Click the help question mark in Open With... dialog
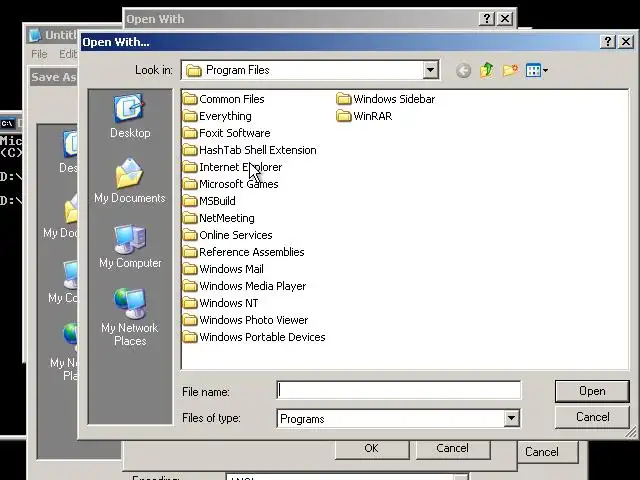Viewport: 640px width, 480px height. (x=607, y=42)
